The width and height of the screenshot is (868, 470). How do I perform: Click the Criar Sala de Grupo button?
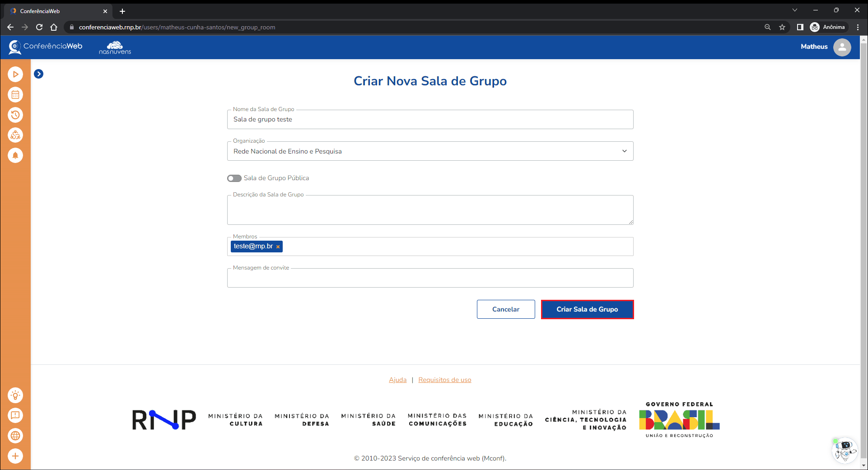[x=587, y=309]
